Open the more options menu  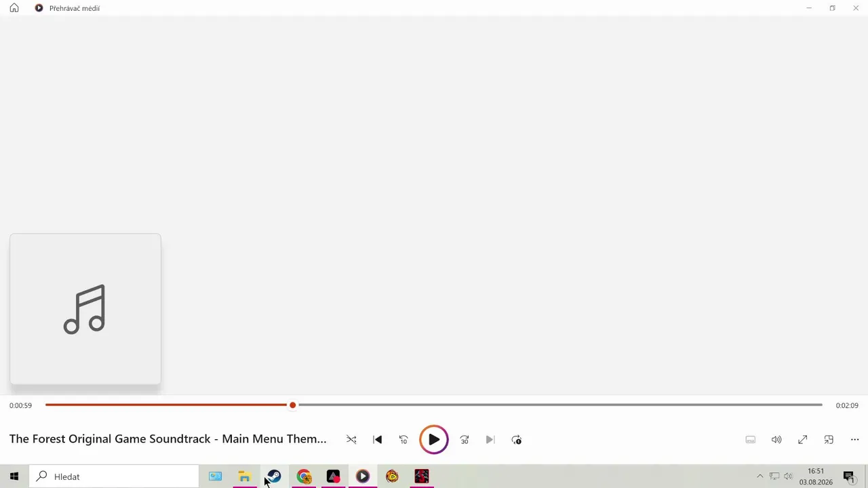[855, 440]
